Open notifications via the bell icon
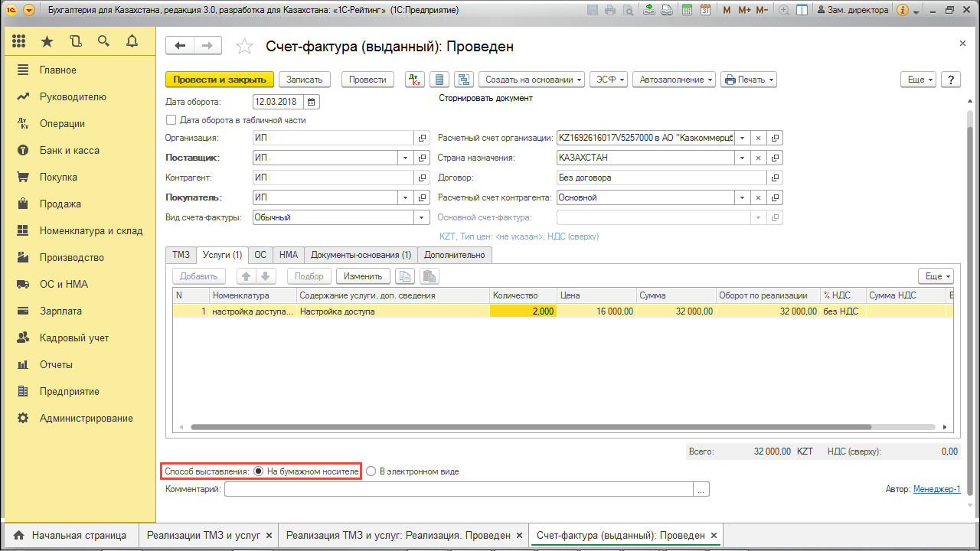This screenshot has width=980, height=551. tap(132, 41)
